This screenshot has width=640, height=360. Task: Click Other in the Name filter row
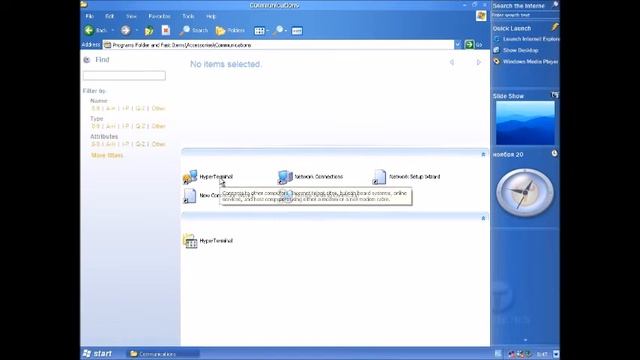[x=158, y=109]
